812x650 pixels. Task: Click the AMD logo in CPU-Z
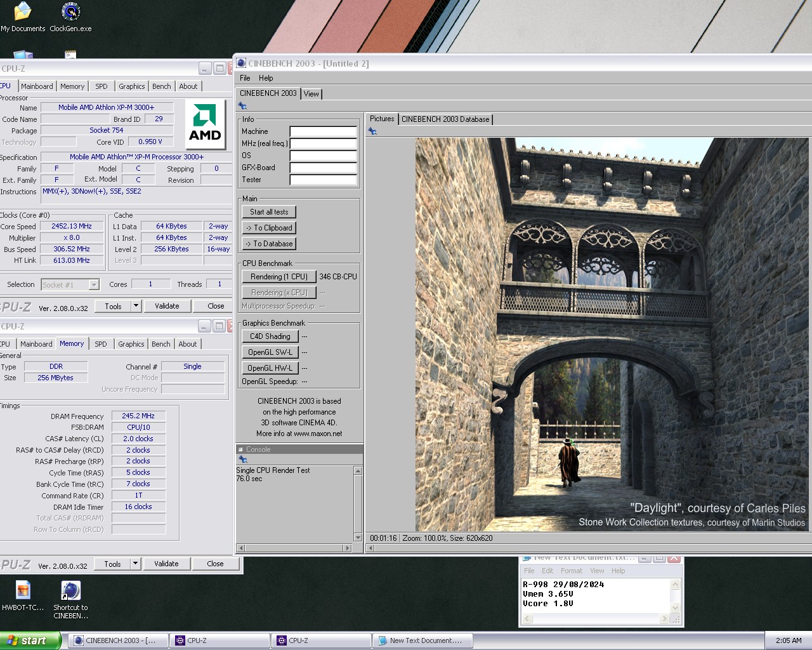pos(206,124)
